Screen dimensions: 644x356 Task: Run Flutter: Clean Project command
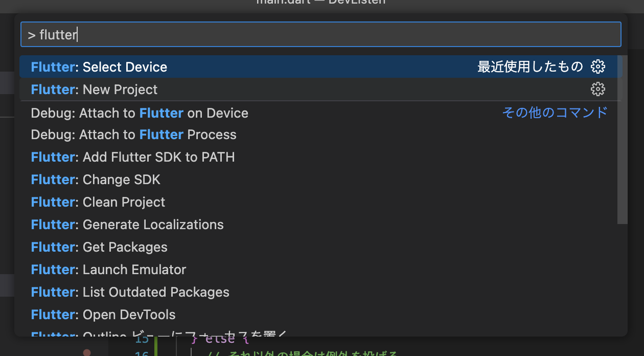(x=98, y=202)
